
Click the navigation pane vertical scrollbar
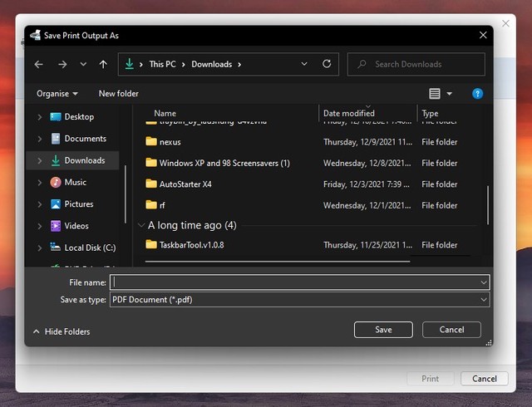tap(126, 194)
